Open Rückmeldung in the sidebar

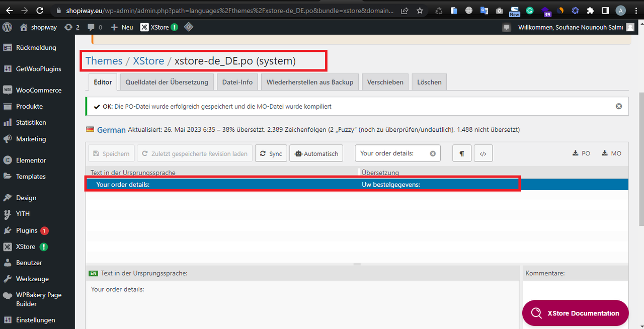(x=37, y=48)
